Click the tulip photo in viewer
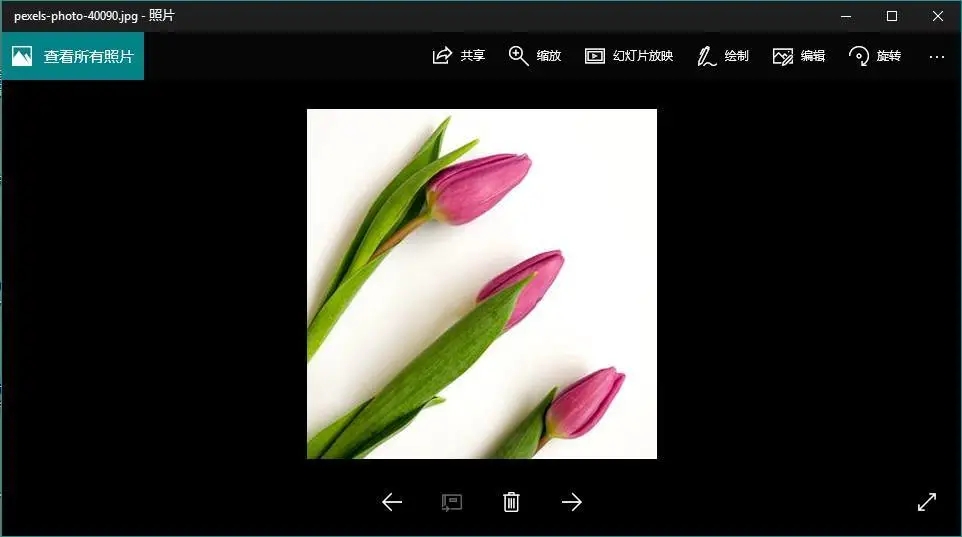Viewport: 962px width, 537px height. tap(482, 284)
